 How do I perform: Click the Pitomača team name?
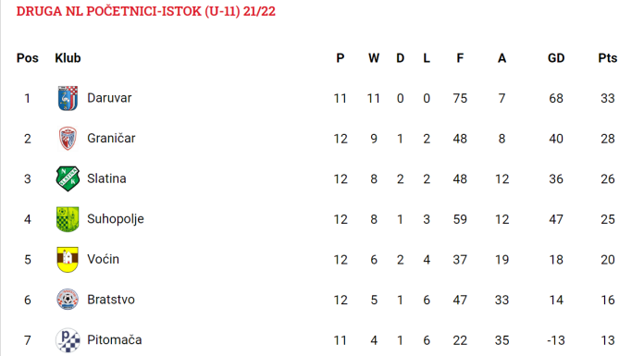click(x=115, y=340)
